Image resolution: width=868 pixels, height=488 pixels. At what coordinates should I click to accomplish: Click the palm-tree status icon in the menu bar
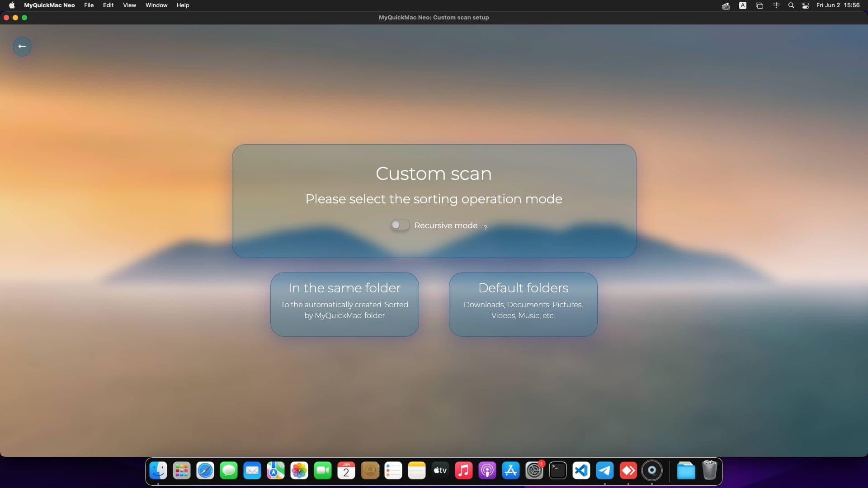[776, 5]
